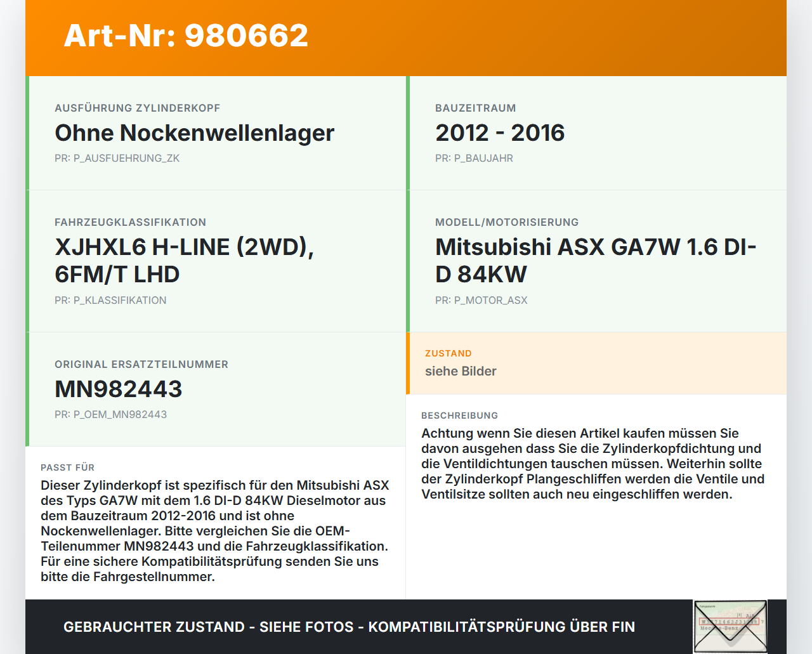Click the PR: P_KLASSIFIKATION reference
The image size is (812, 654).
[x=111, y=300]
